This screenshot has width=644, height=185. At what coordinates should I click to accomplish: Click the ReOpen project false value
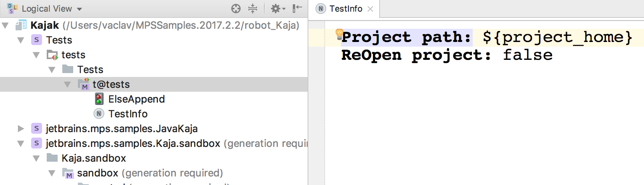pyautogui.click(x=528, y=55)
